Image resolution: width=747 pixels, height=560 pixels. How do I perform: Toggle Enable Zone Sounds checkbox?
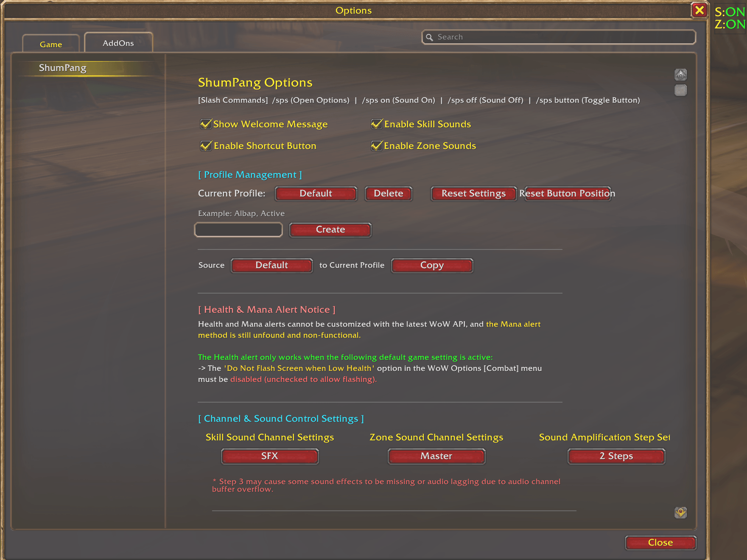[x=377, y=146]
